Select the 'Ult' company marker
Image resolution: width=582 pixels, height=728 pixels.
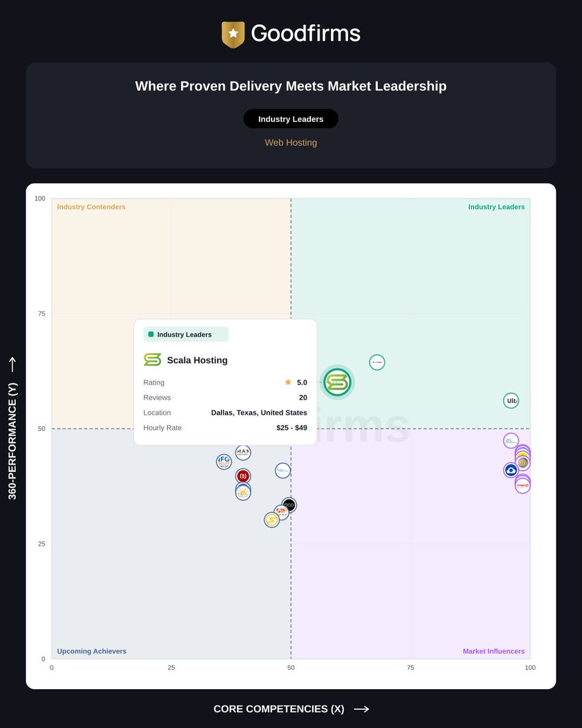511,400
